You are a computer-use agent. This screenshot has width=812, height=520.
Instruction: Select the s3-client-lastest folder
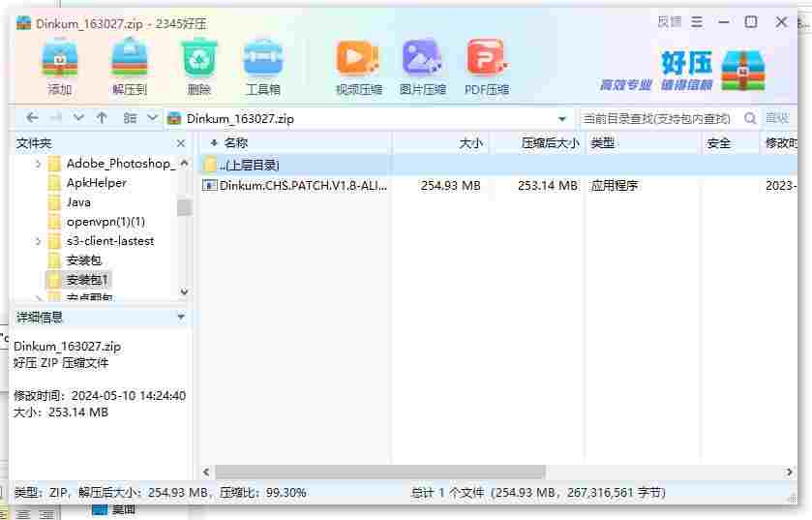coord(110,241)
